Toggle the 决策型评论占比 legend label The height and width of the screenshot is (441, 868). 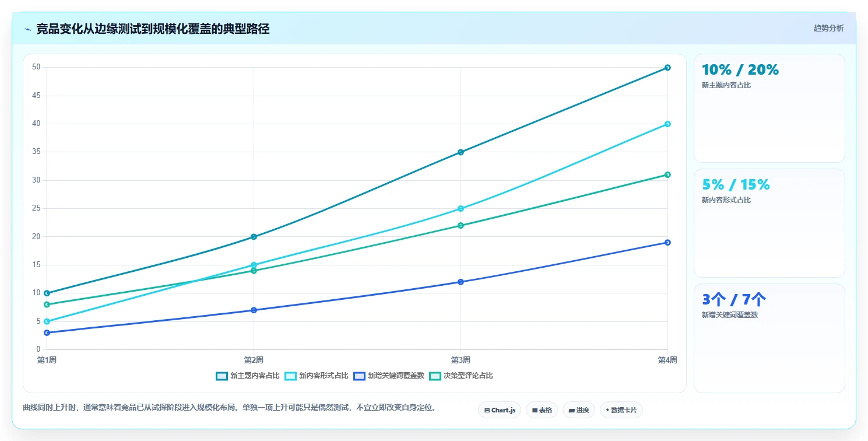coord(468,376)
